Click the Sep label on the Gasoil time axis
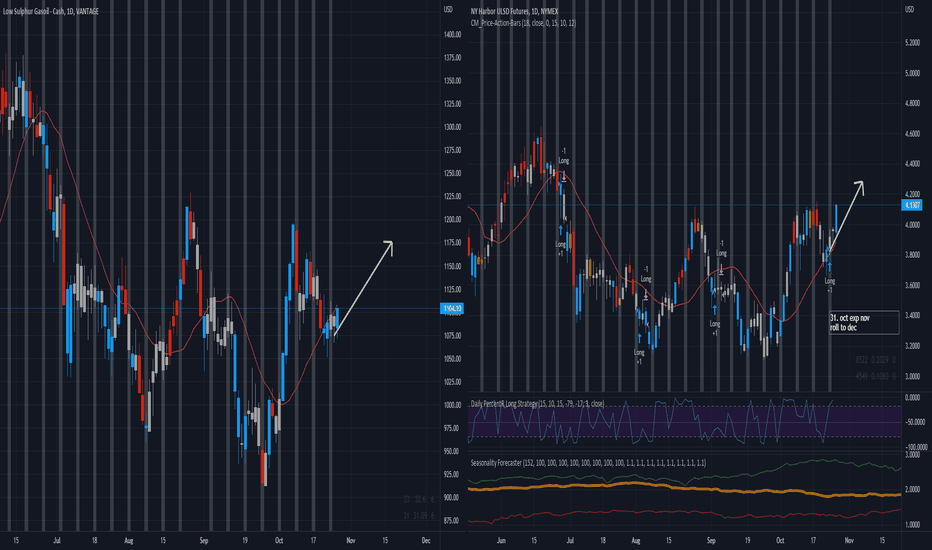 pyautogui.click(x=204, y=540)
